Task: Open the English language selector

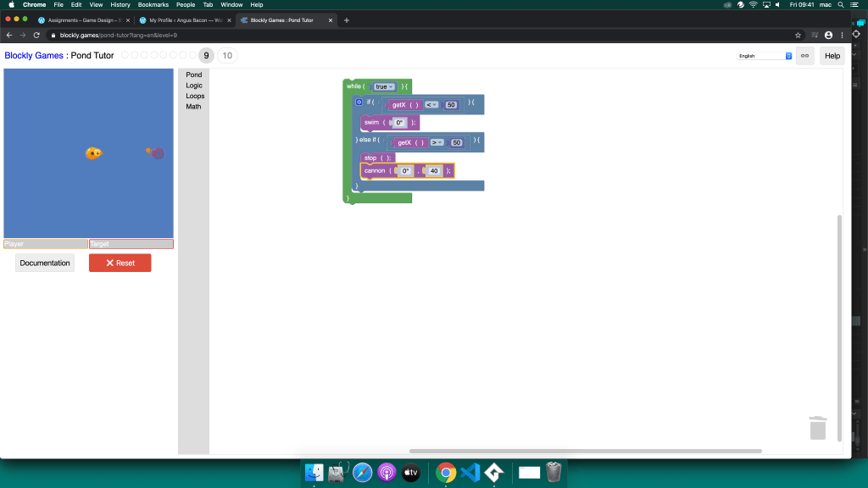Action: (764, 56)
